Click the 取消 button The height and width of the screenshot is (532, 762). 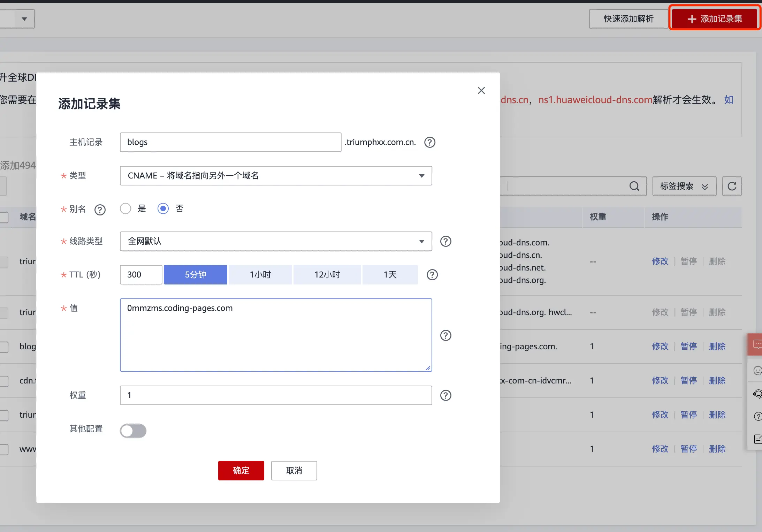pyautogui.click(x=294, y=470)
